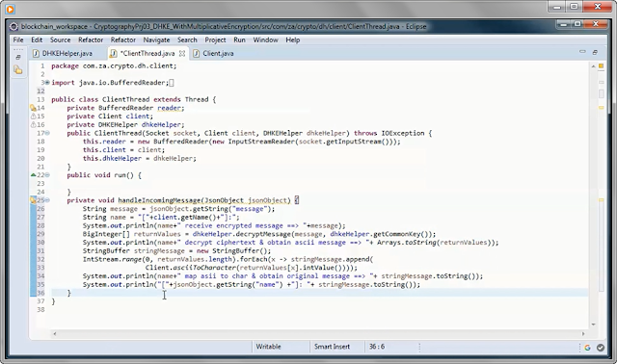Viewport: 617px width, 364px height.
Task: Collapse the ClientThread constructor at line 17
Action: click(x=47, y=133)
